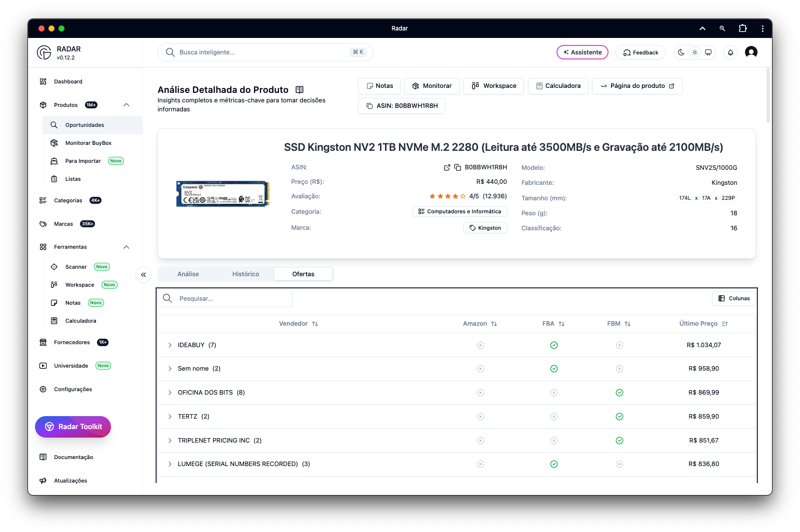Sort the table by the Vendedor column
The height and width of the screenshot is (532, 800).
pos(298,324)
